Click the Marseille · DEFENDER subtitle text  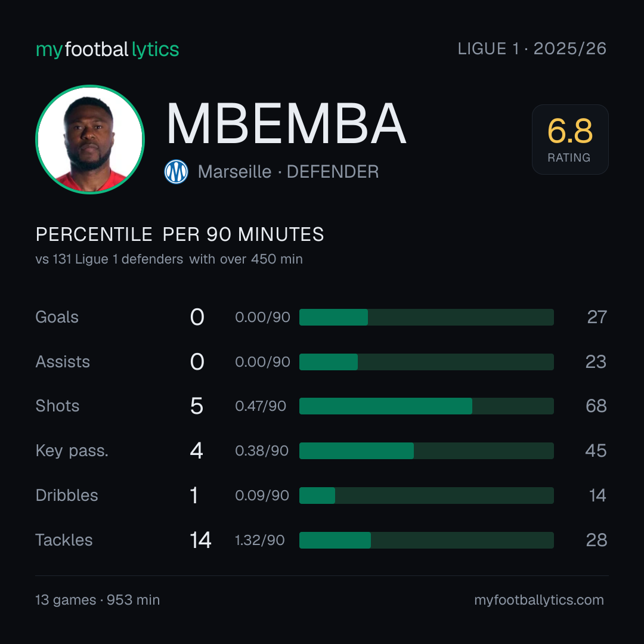point(288,172)
